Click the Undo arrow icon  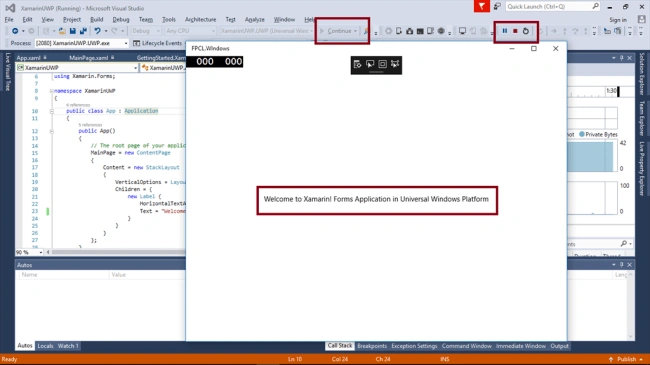coord(97,31)
